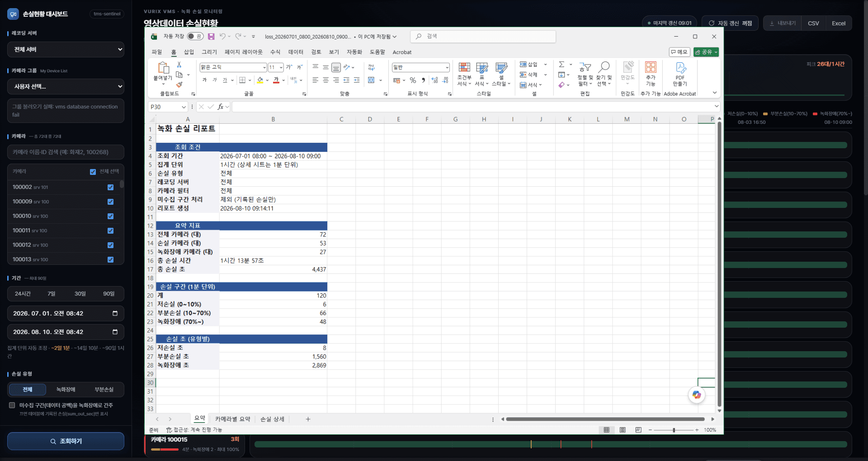Screen dimensions: 868x461
Task: Click the Save icon in Excel title bar
Action: 211,37
